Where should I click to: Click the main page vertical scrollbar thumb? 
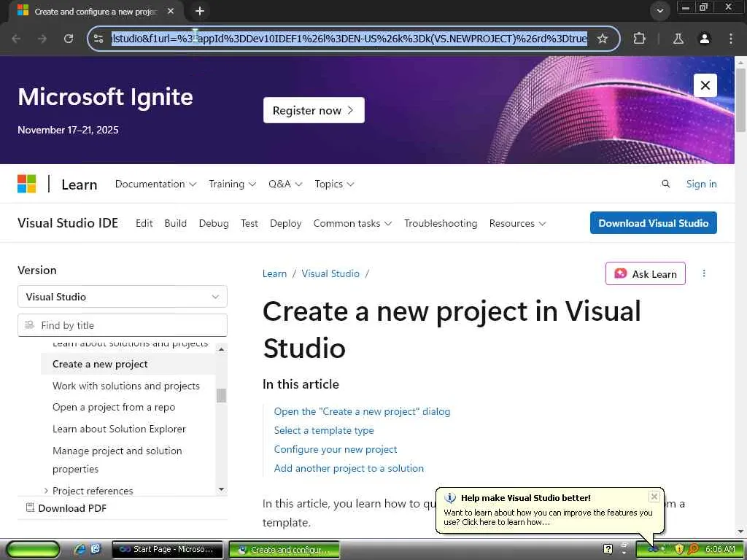740,100
